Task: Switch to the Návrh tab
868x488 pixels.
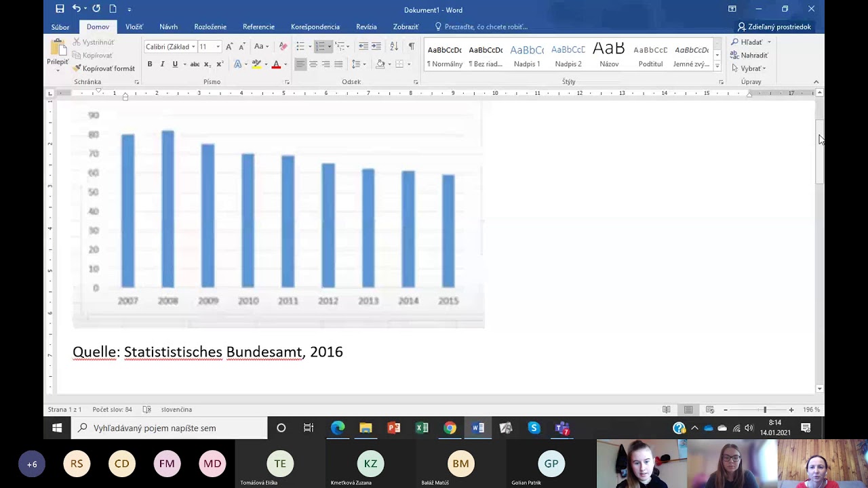Action: [x=168, y=27]
